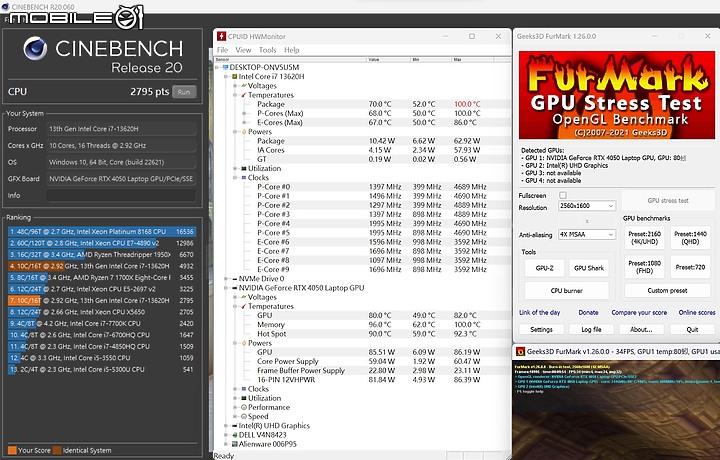Click the CPU Utilization icon
The width and height of the screenshot is (720, 460).
(x=243, y=168)
